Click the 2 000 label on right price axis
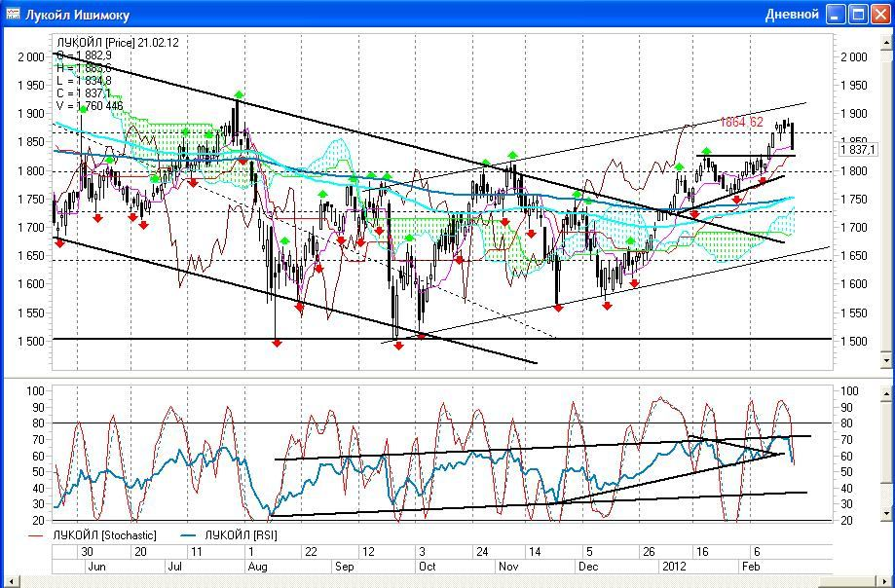Image resolution: width=895 pixels, height=588 pixels. 854,57
